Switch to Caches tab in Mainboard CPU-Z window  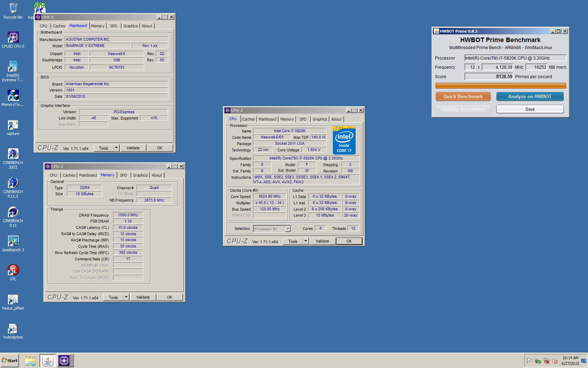click(59, 26)
